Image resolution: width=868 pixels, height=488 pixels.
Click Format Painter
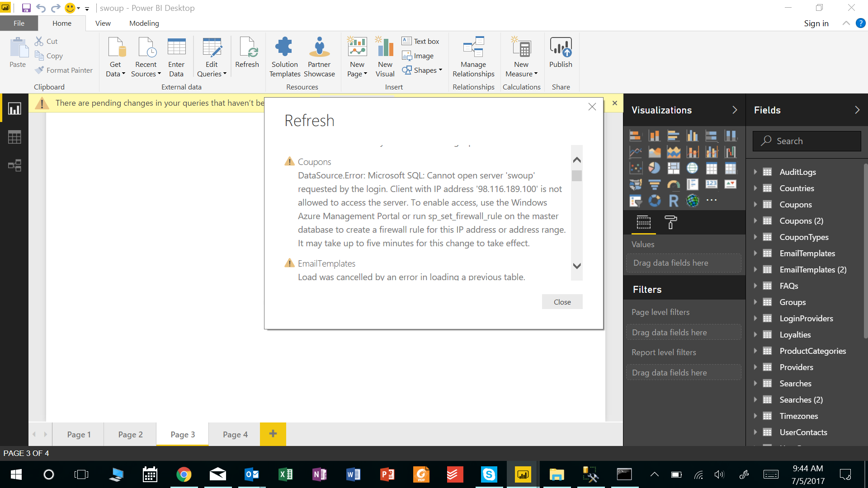pyautogui.click(x=64, y=70)
